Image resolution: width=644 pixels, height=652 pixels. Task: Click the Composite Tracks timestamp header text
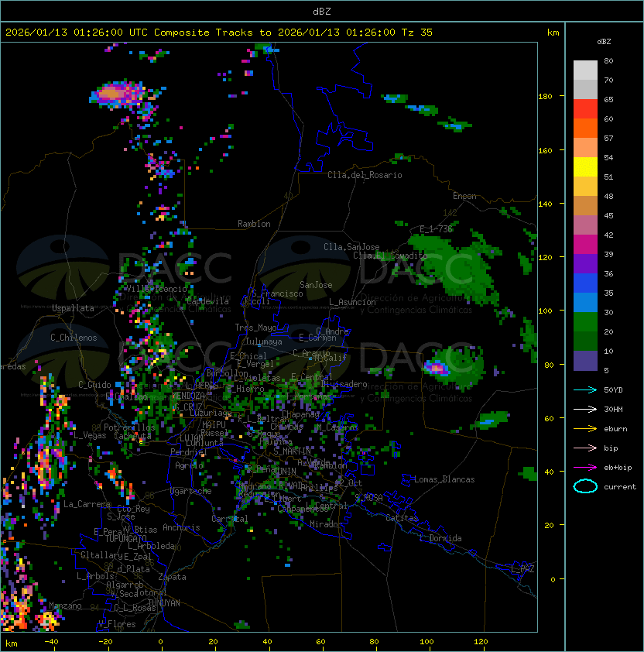tap(219, 33)
